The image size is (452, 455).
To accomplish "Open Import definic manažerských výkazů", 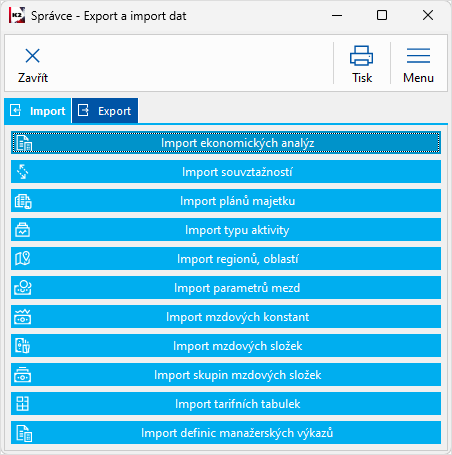I will coord(226,433).
